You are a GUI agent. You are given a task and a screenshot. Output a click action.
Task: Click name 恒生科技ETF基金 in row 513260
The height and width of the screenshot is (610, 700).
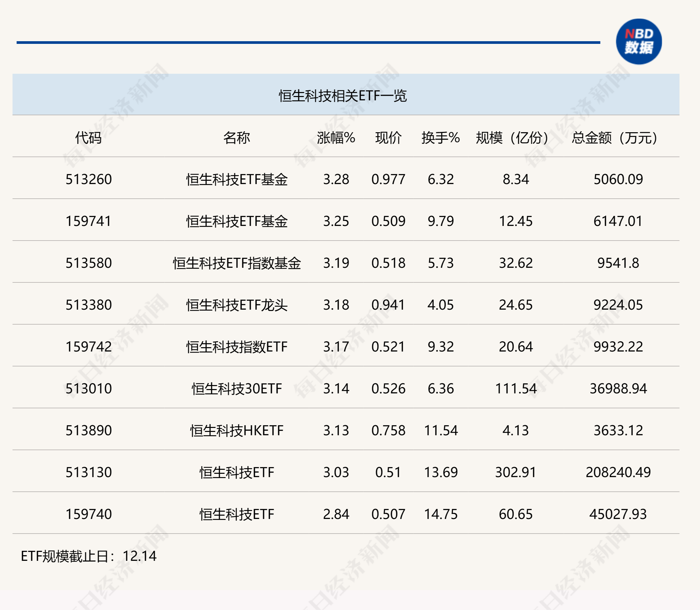click(237, 179)
